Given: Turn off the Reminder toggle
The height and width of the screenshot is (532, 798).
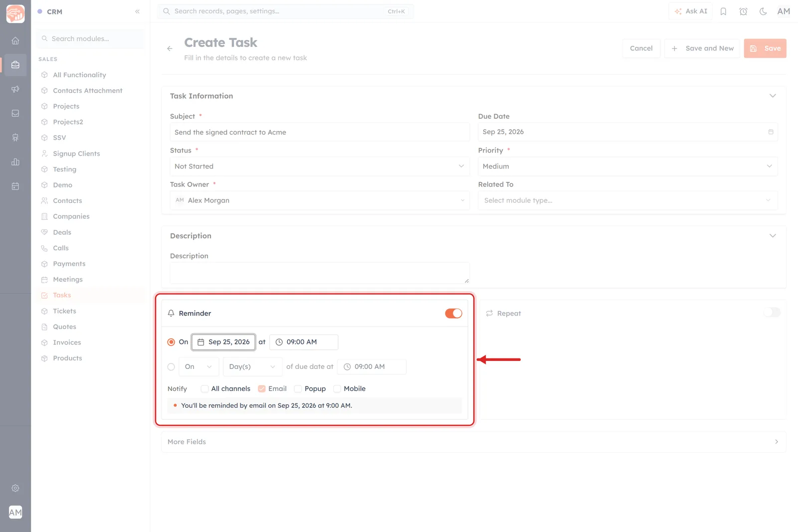Looking at the screenshot, I should tap(453, 314).
